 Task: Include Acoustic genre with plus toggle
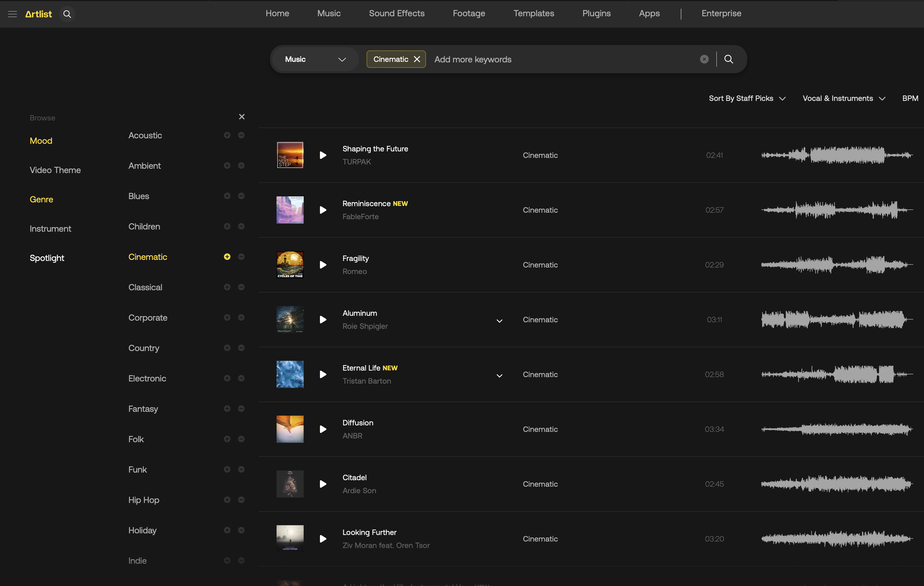227,135
